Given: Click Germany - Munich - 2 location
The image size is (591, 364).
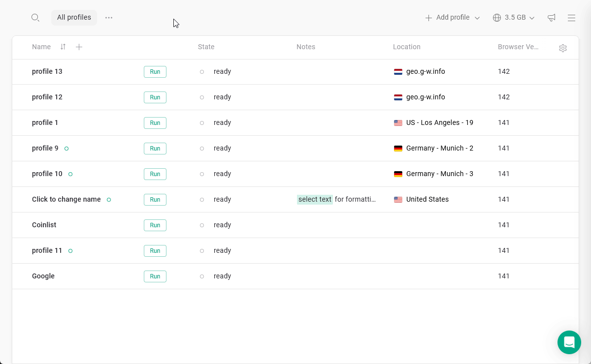Looking at the screenshot, I should click(x=440, y=148).
